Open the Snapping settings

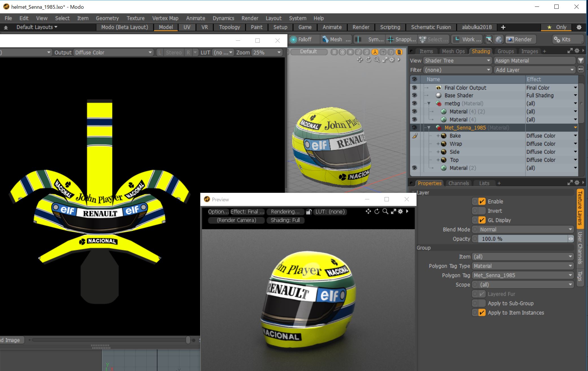point(402,40)
